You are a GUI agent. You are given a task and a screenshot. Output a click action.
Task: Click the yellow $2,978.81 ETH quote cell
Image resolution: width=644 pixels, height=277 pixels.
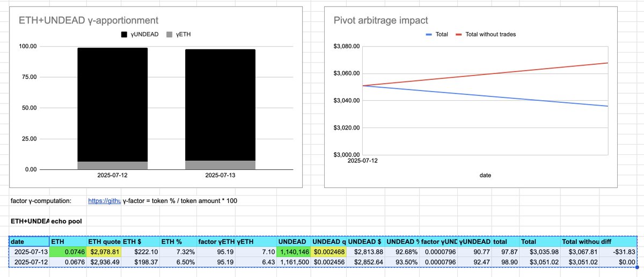coord(104,252)
